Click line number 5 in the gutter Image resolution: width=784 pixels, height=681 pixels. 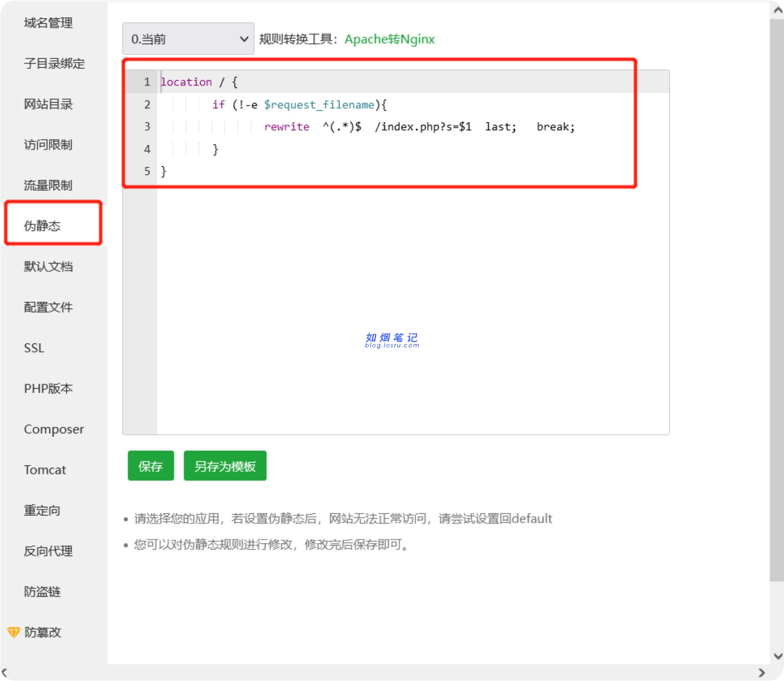click(x=147, y=171)
